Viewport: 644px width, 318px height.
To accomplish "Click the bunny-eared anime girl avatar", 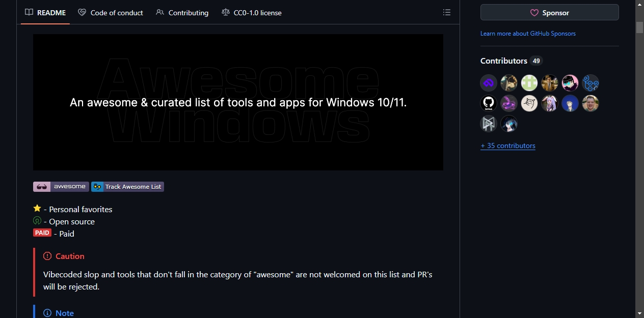I will click(550, 103).
